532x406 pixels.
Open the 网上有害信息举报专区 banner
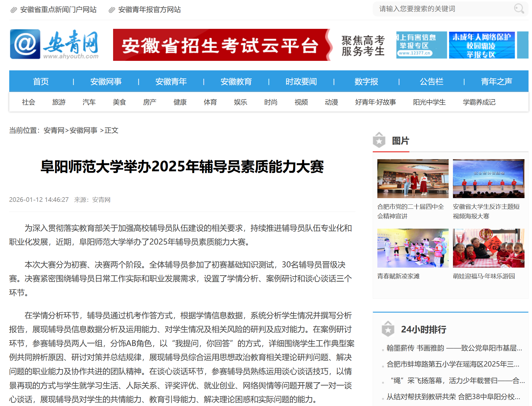pos(421,45)
